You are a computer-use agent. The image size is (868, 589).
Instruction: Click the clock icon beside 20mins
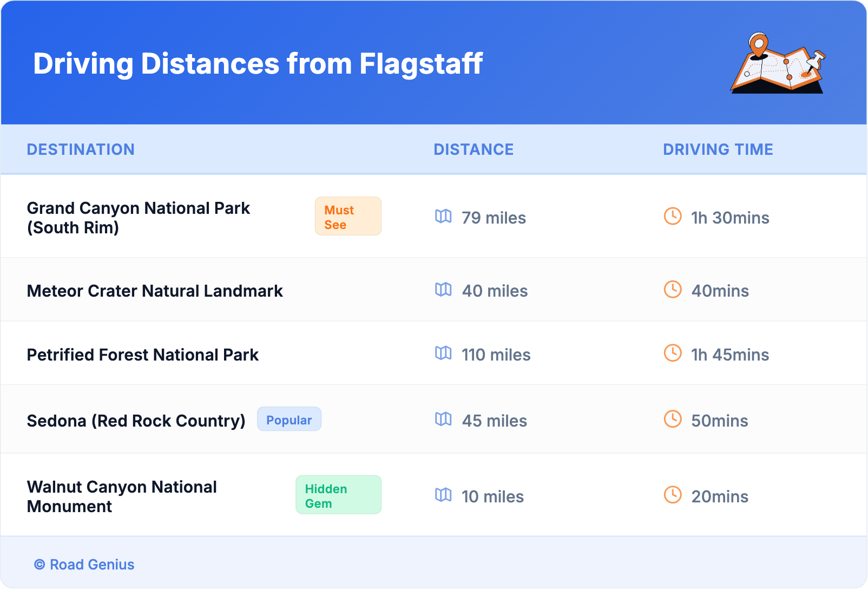(673, 495)
